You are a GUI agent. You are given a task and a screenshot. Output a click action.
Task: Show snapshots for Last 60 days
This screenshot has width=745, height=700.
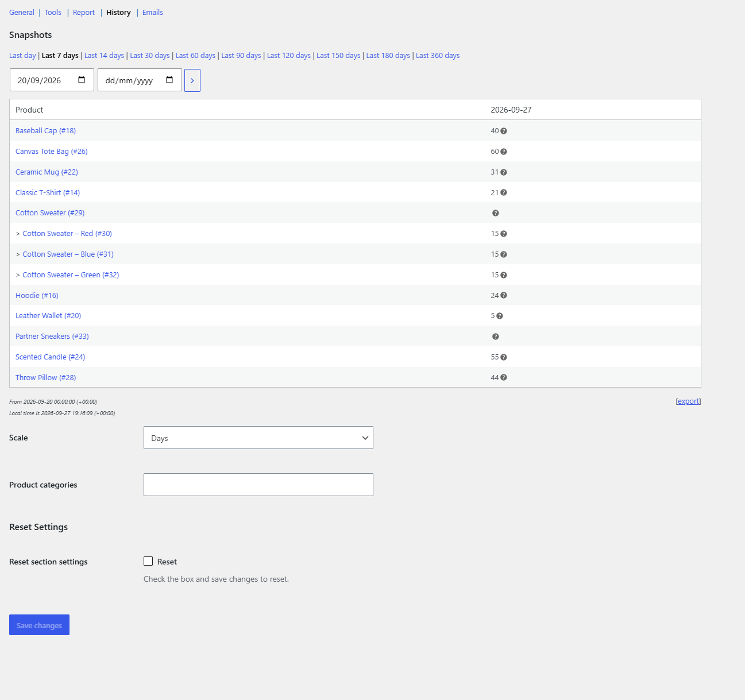pos(195,56)
